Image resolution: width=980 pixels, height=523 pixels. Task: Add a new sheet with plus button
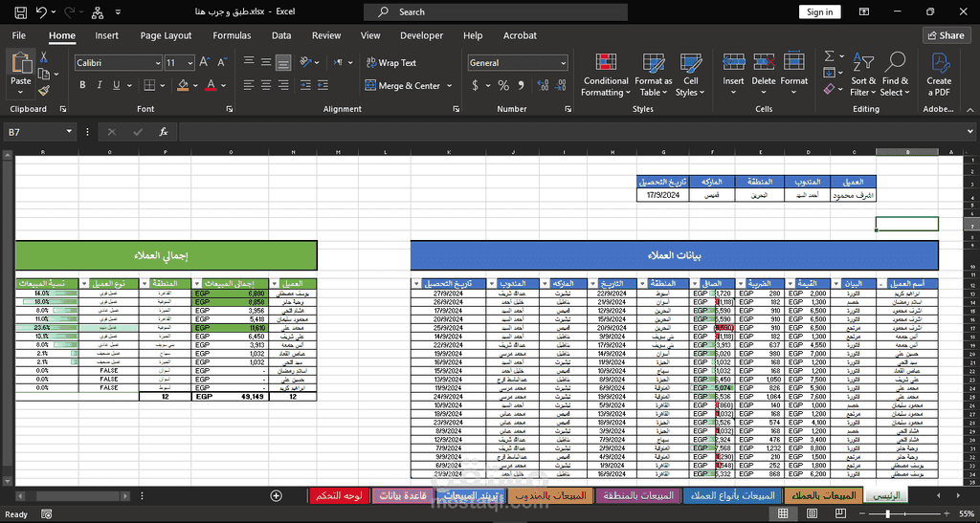(x=277, y=495)
